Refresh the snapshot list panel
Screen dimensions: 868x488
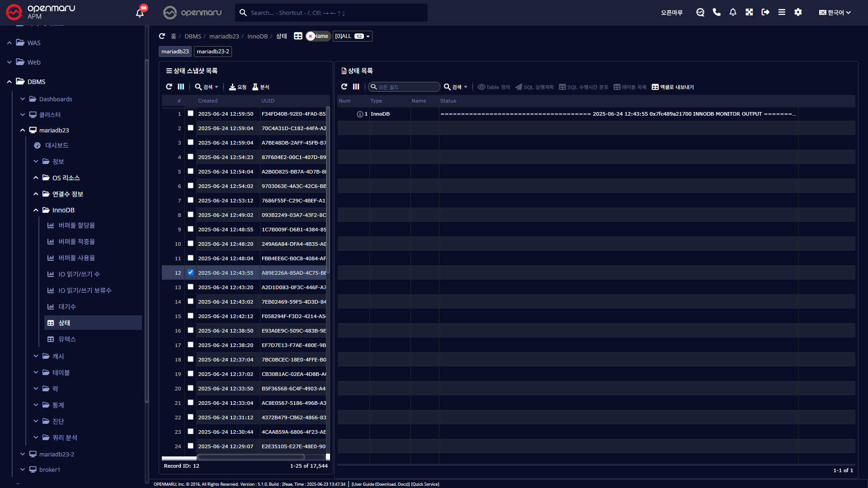point(169,87)
